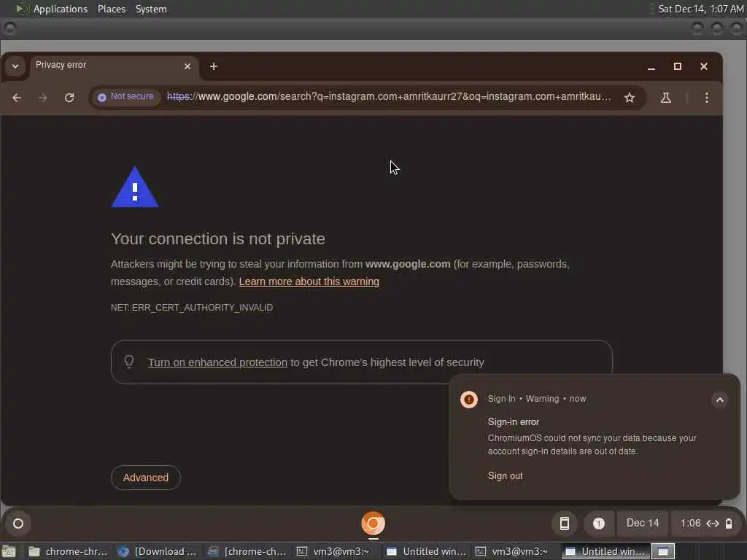This screenshot has height=560, width=747.
Task: Switch to second vm3@vm3:~ terminal taskbar item
Action: pos(515,551)
